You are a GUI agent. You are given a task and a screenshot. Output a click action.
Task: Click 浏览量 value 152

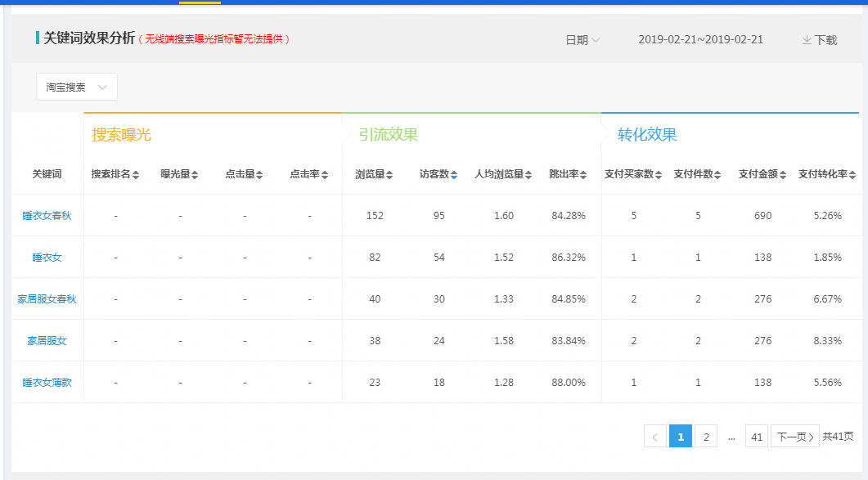coord(375,215)
